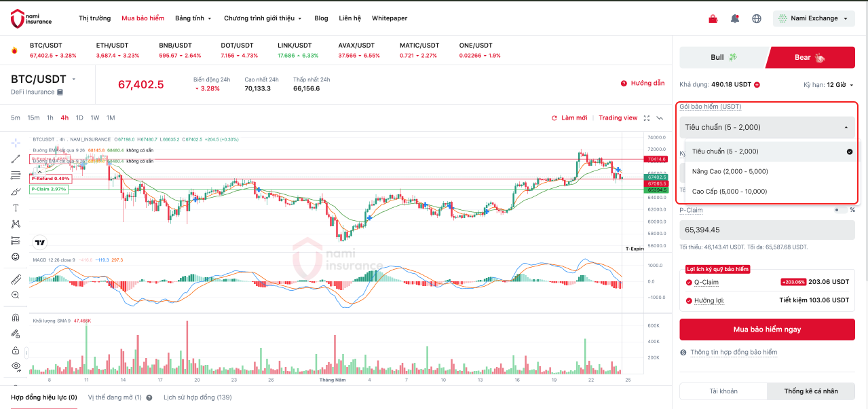Toggle the P-Claim percent switch
Viewport: 868px width, 409px height.
pos(840,210)
